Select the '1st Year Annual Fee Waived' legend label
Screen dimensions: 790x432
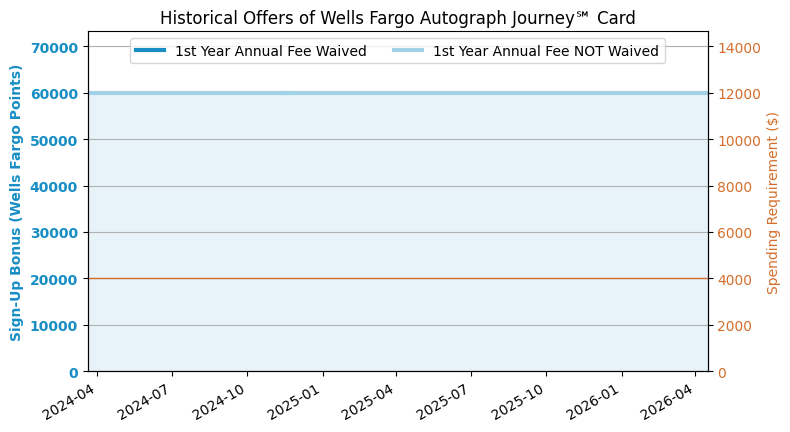[x=270, y=51]
